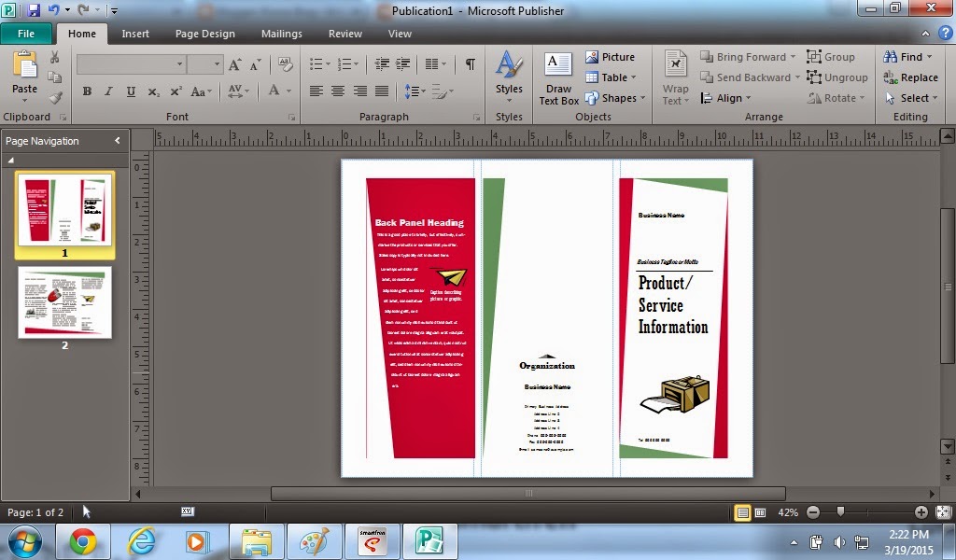The height and width of the screenshot is (560, 956).
Task: Select page 2 thumbnail in Page Navigation
Action: coord(64,302)
